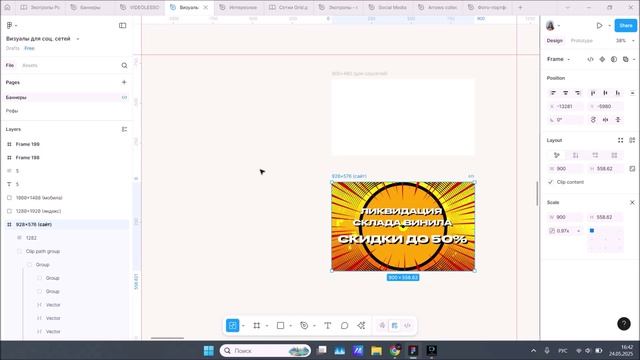Viewport: 640px width, 360px height.
Task: Click the create component icon
Action: [602, 59]
